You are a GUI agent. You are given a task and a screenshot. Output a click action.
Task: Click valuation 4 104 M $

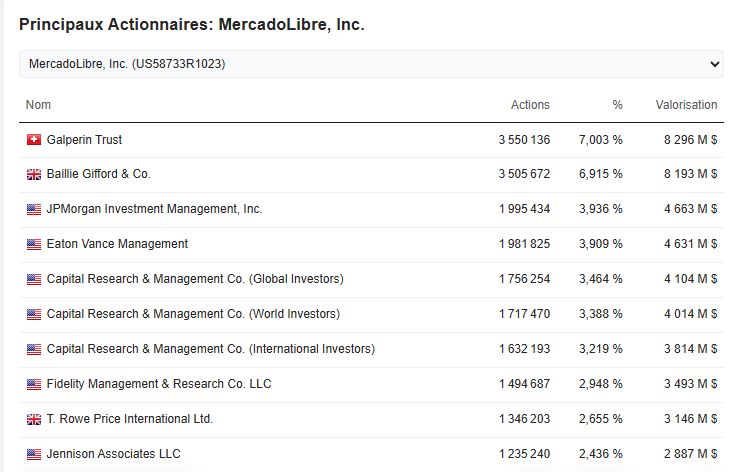690,279
